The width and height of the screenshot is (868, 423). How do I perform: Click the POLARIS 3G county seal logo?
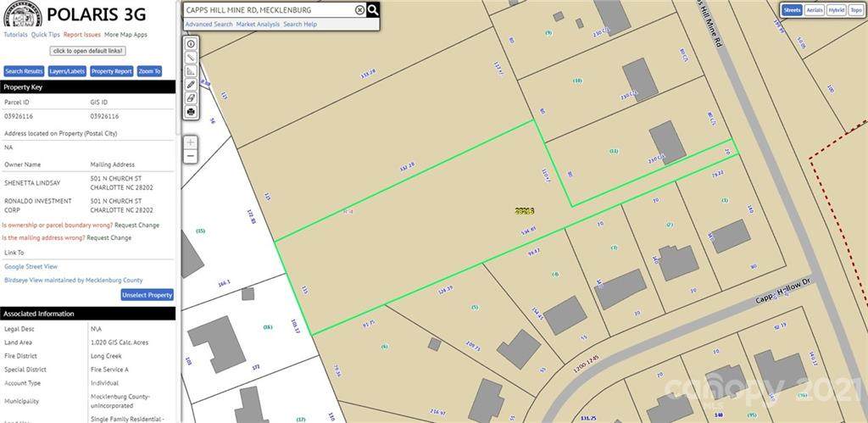(x=22, y=14)
